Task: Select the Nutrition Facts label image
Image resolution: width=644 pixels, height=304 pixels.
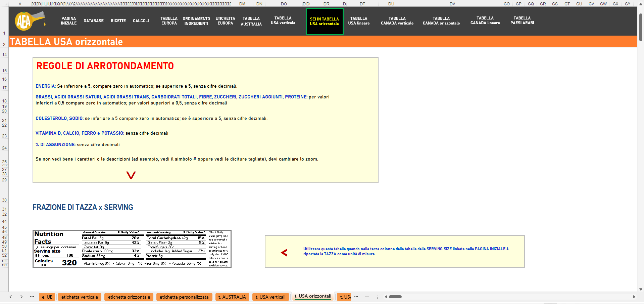Action: click(x=132, y=249)
